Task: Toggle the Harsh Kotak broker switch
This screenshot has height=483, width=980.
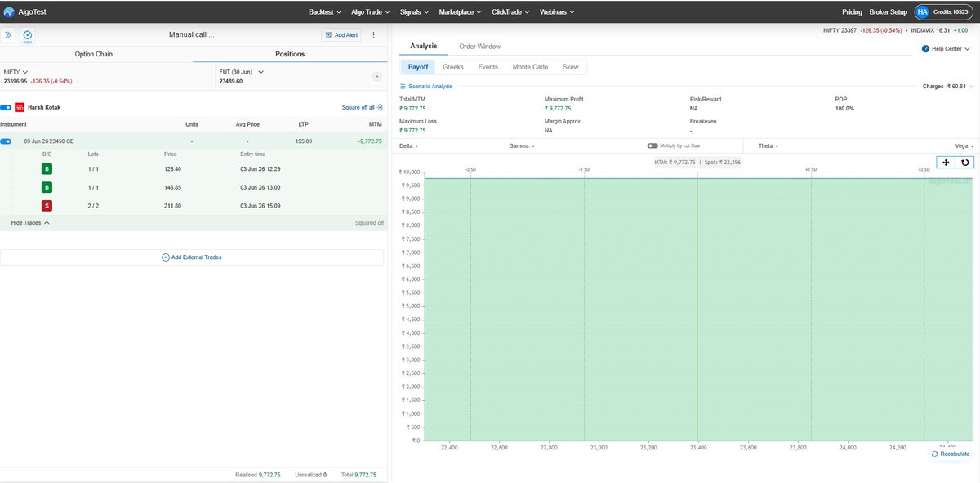Action: (x=6, y=107)
